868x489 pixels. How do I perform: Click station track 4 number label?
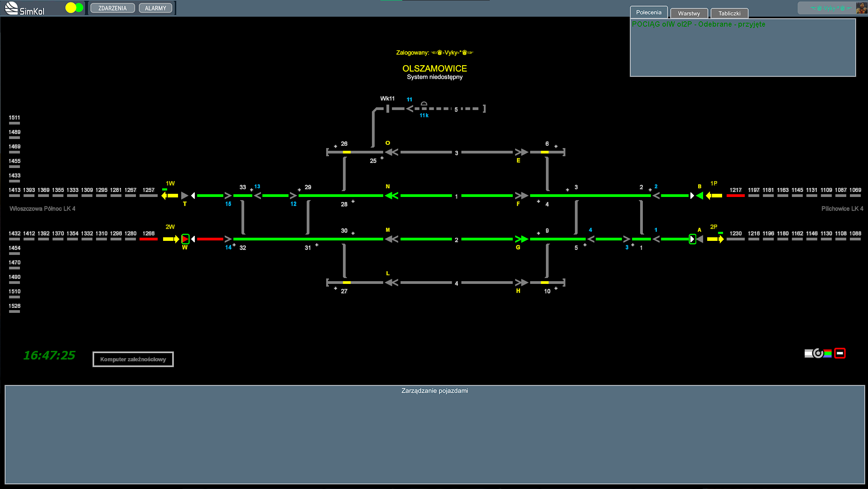(x=456, y=283)
